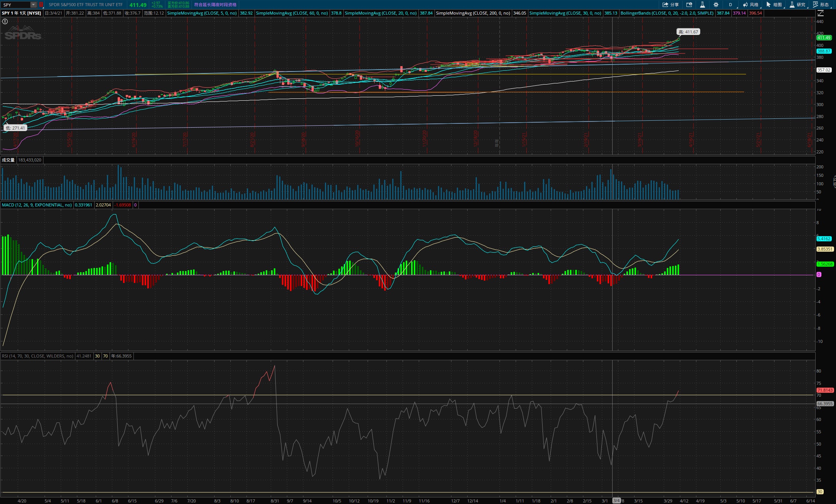Click the MACD histogram tag 1.56268

point(825,264)
